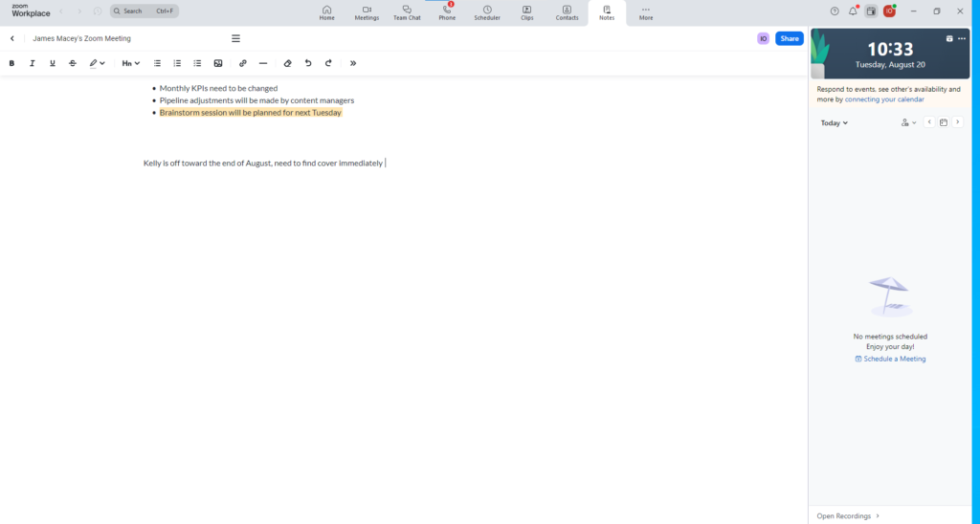Apply numbered list formatting
Viewport: 980px width, 524px height.
pos(177,63)
